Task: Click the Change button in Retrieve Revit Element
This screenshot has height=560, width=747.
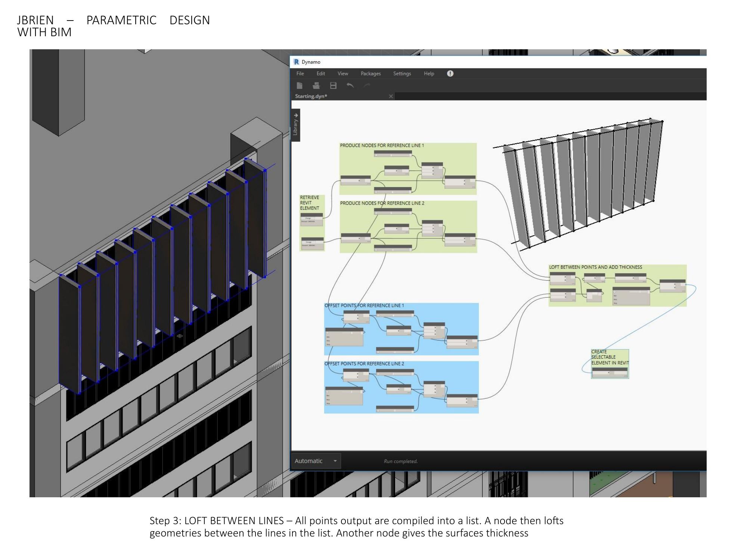Action: click(309, 218)
